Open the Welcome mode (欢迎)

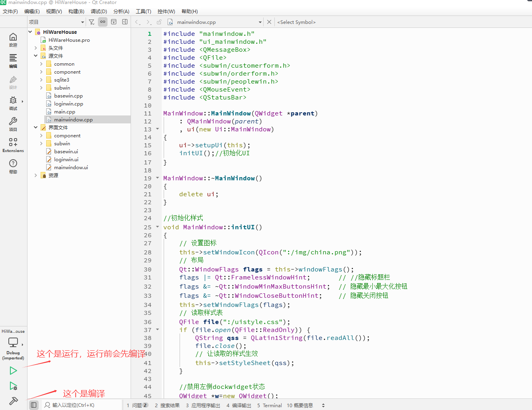pos(13,40)
